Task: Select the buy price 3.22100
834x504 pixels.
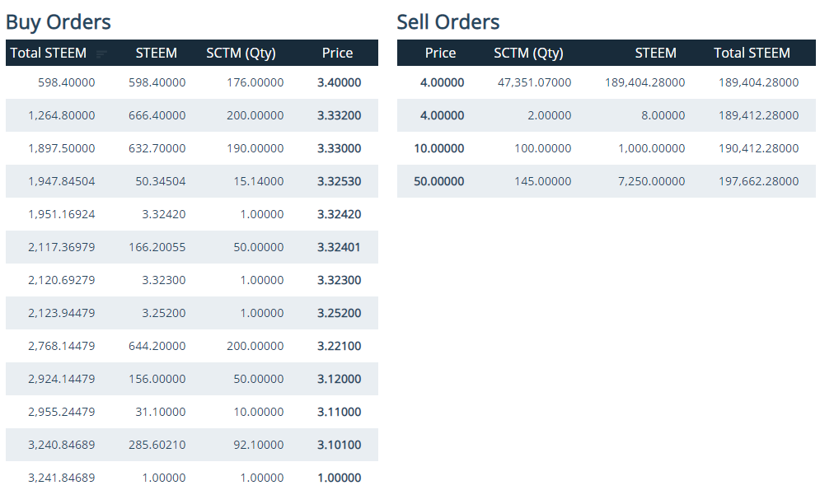Action: point(340,346)
